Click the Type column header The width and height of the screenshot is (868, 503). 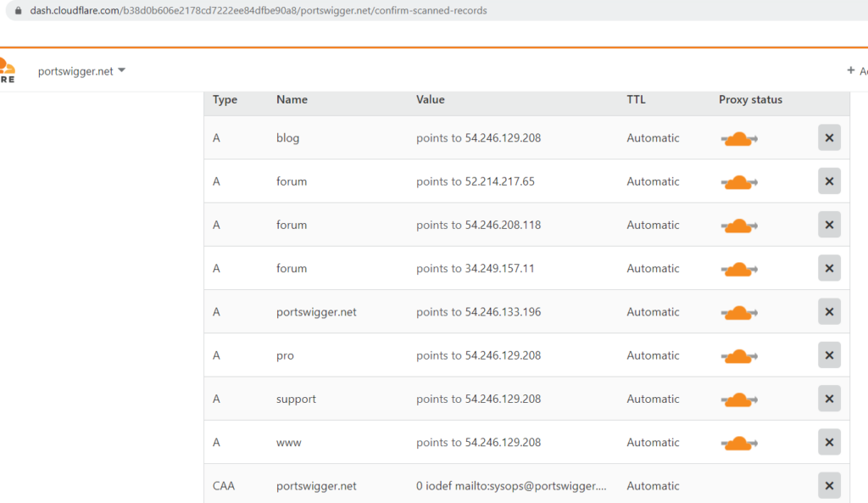(224, 99)
